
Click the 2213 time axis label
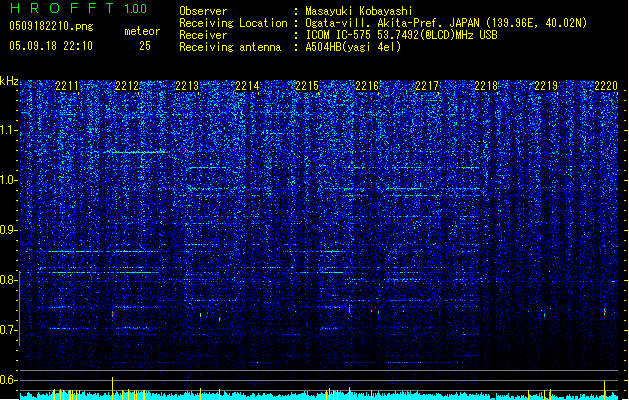point(187,86)
